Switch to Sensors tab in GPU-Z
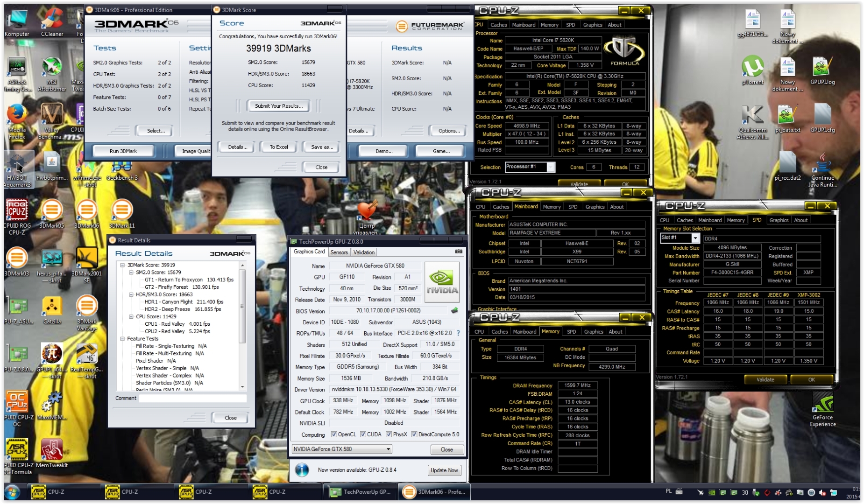 [339, 252]
